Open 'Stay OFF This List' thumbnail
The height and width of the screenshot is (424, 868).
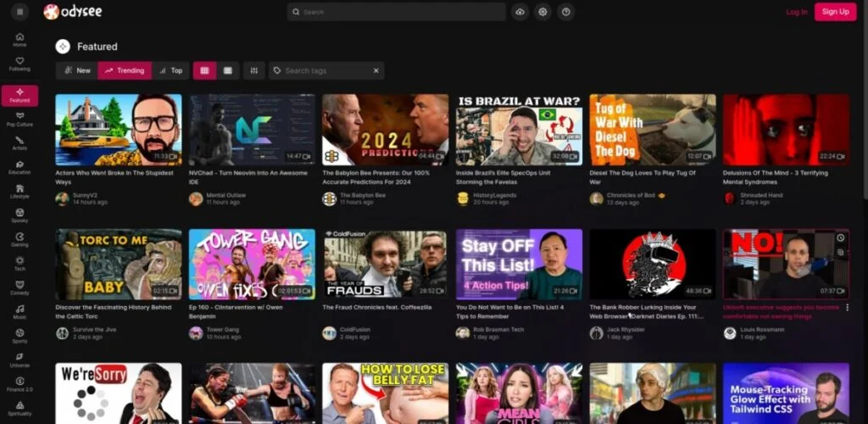(x=520, y=264)
